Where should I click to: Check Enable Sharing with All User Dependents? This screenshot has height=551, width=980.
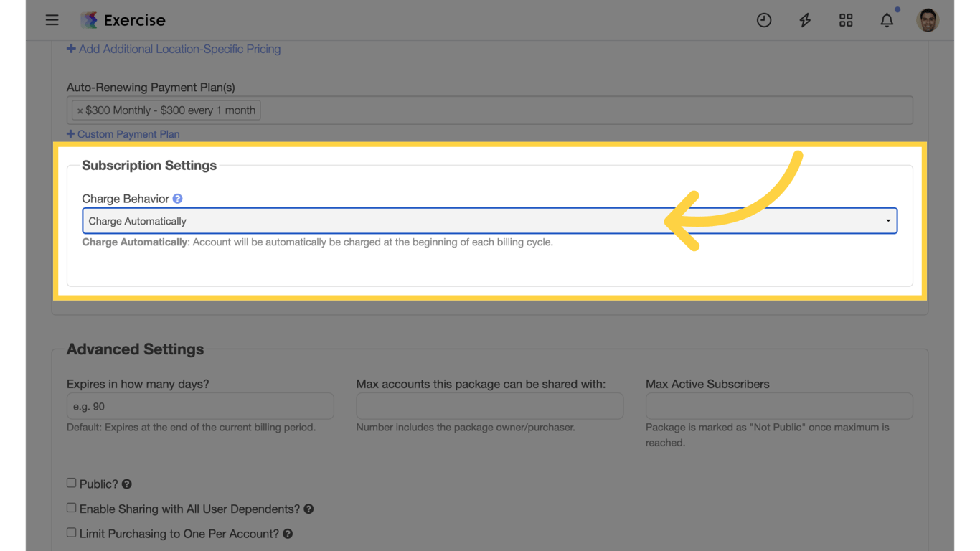[x=71, y=507]
